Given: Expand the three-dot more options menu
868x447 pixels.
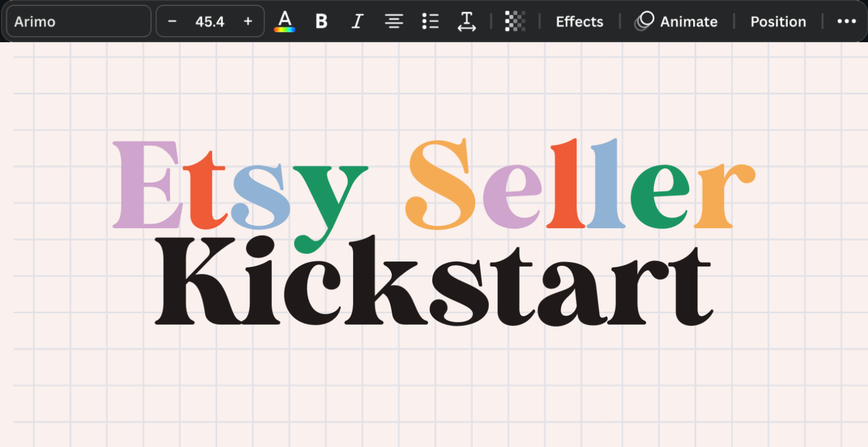Looking at the screenshot, I should click(x=846, y=22).
